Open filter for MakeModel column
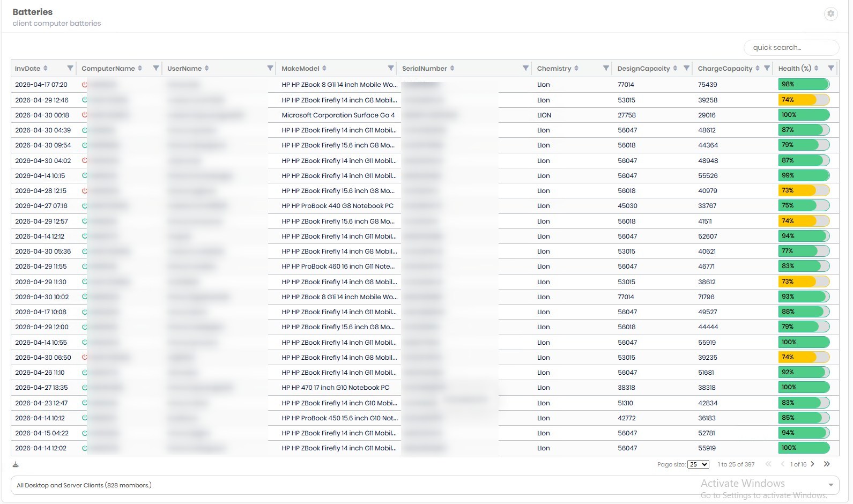 pos(391,68)
